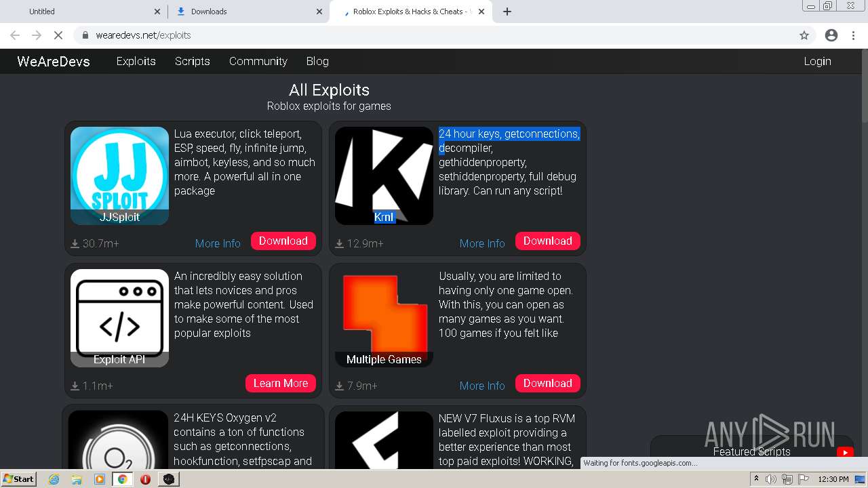The width and height of the screenshot is (868, 488).
Task: Click the Featured Scripts label
Action: 751,451
